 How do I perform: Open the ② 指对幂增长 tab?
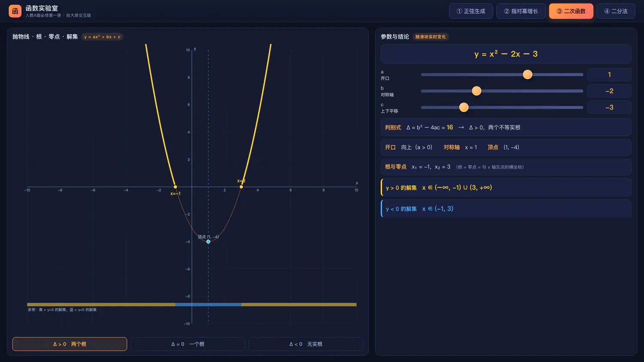(521, 11)
